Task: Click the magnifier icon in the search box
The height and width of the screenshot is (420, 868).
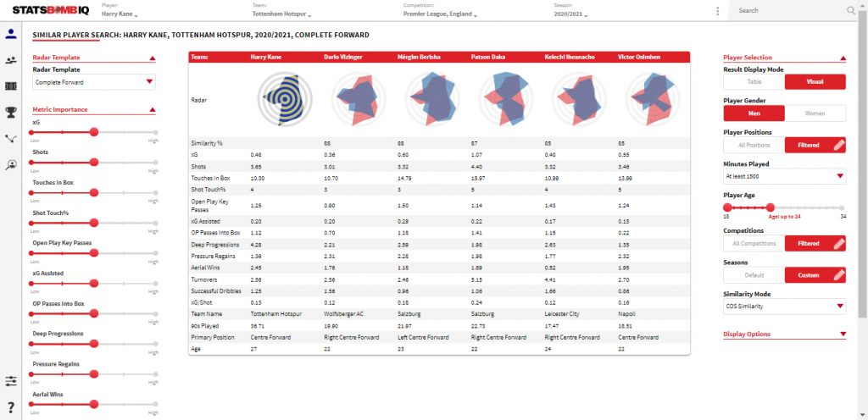Action: click(851, 10)
